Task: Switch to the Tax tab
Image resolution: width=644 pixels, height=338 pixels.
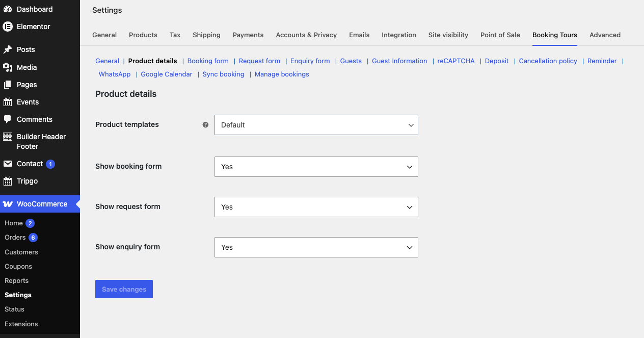Action: click(x=175, y=35)
